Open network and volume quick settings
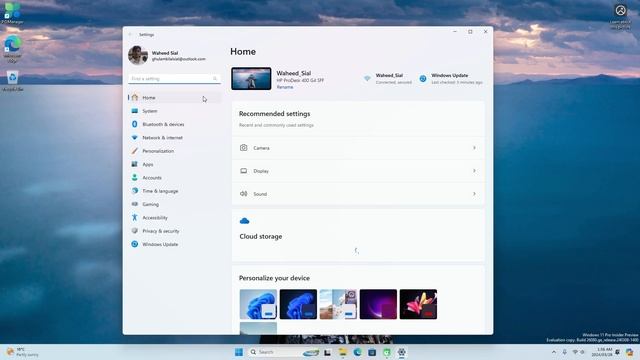Viewport: 640px width, 360px height. pyautogui.click(x=579, y=352)
